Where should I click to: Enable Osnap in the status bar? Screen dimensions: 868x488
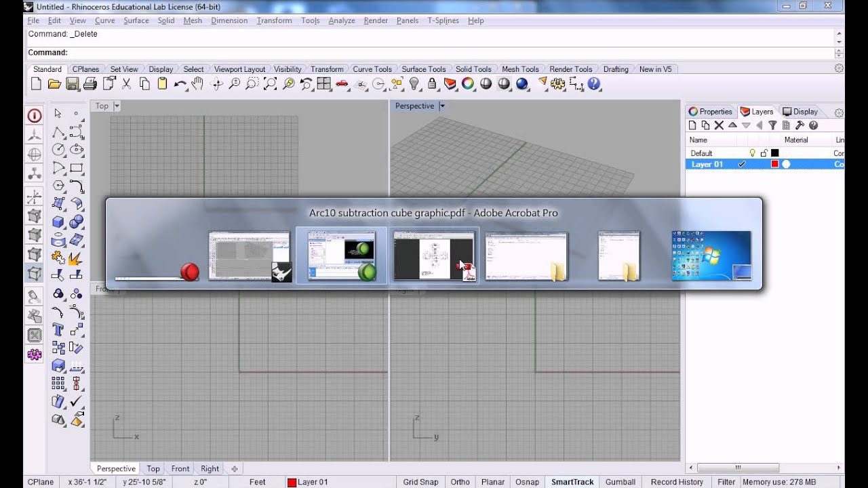[526, 482]
